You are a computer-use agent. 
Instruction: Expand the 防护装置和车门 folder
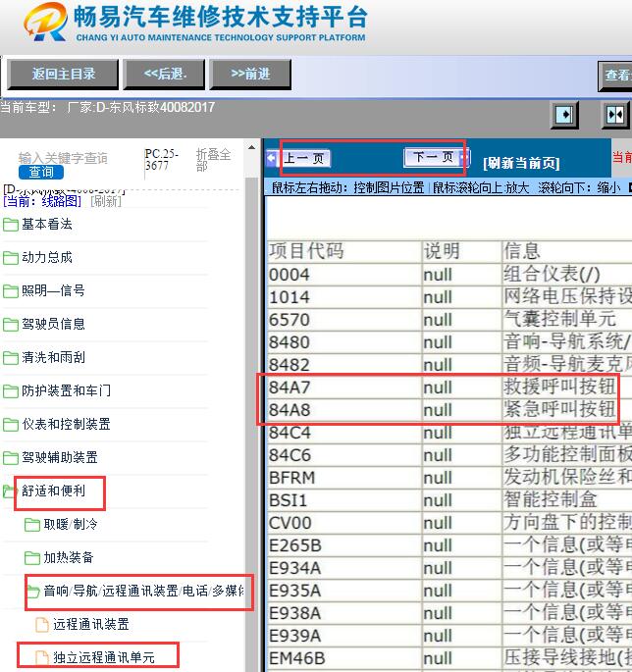(x=57, y=390)
